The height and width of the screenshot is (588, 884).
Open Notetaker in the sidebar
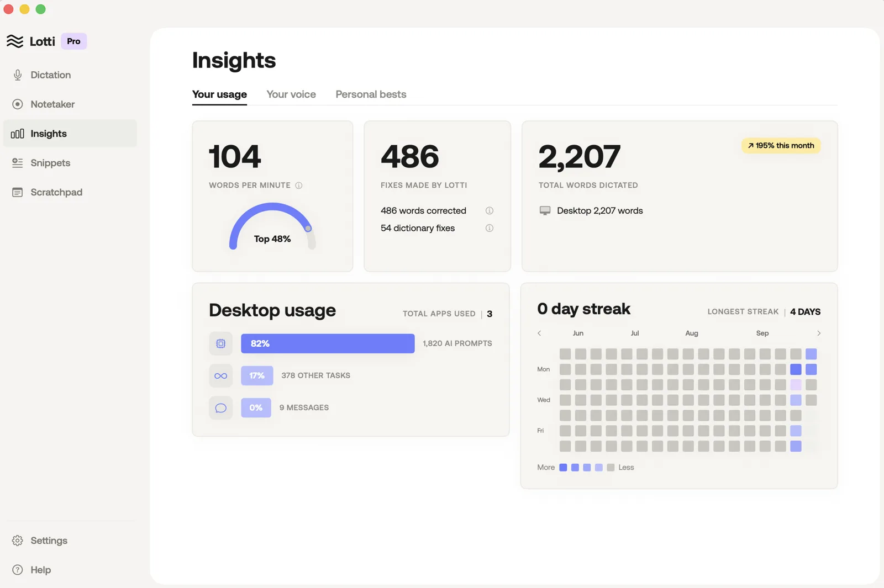coord(70,104)
